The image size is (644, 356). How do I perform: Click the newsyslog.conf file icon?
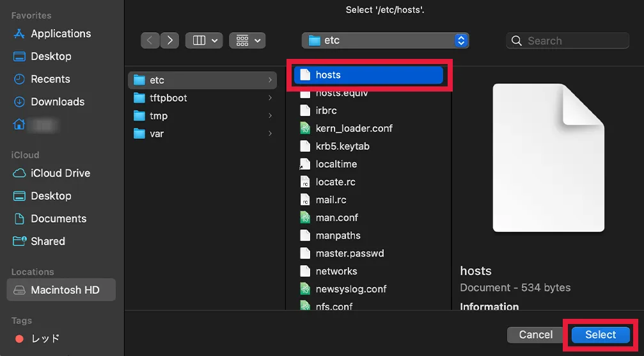coord(305,289)
